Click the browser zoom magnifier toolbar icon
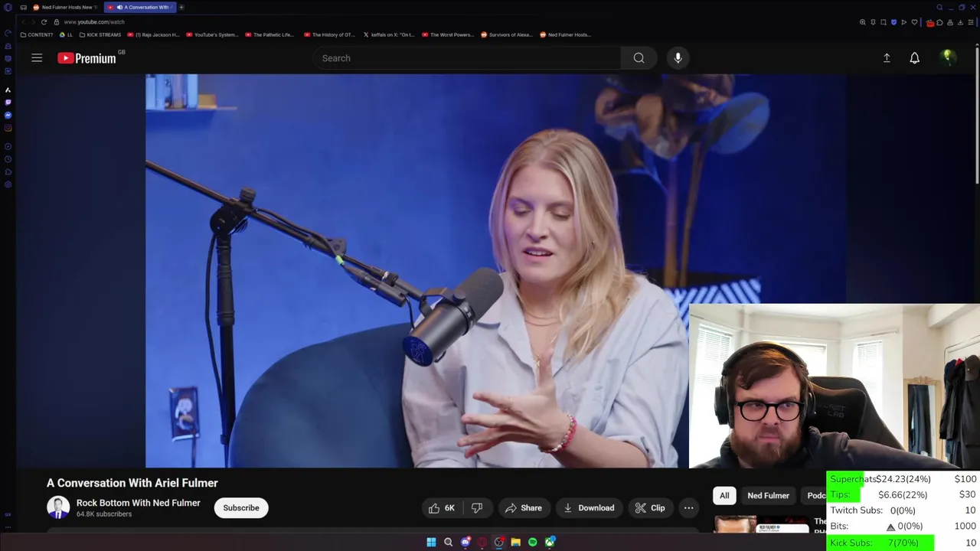The width and height of the screenshot is (980, 551). coord(863,22)
